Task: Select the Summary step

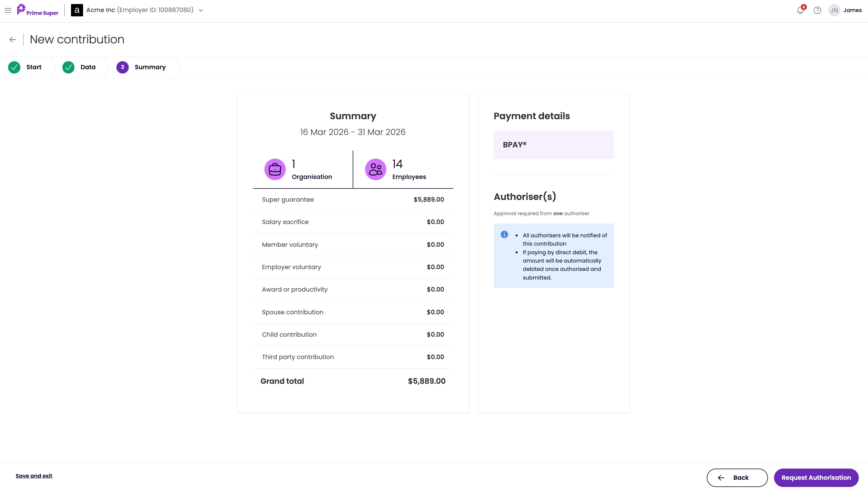Action: click(x=141, y=67)
